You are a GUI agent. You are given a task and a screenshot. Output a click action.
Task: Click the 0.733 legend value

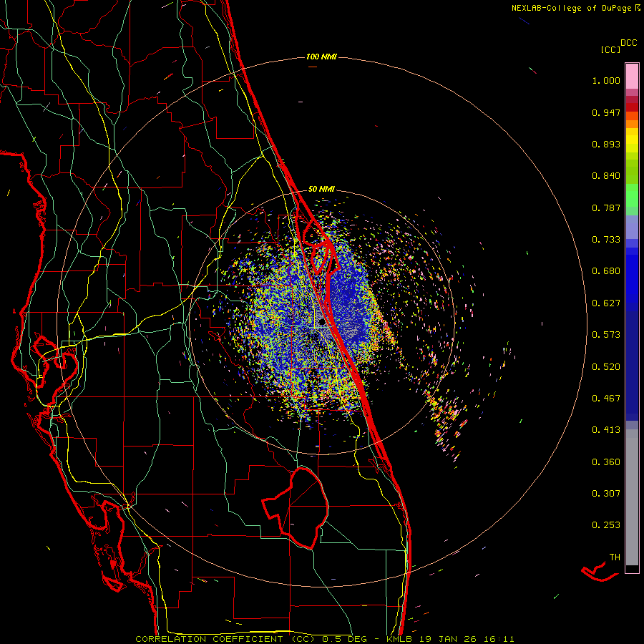point(606,240)
